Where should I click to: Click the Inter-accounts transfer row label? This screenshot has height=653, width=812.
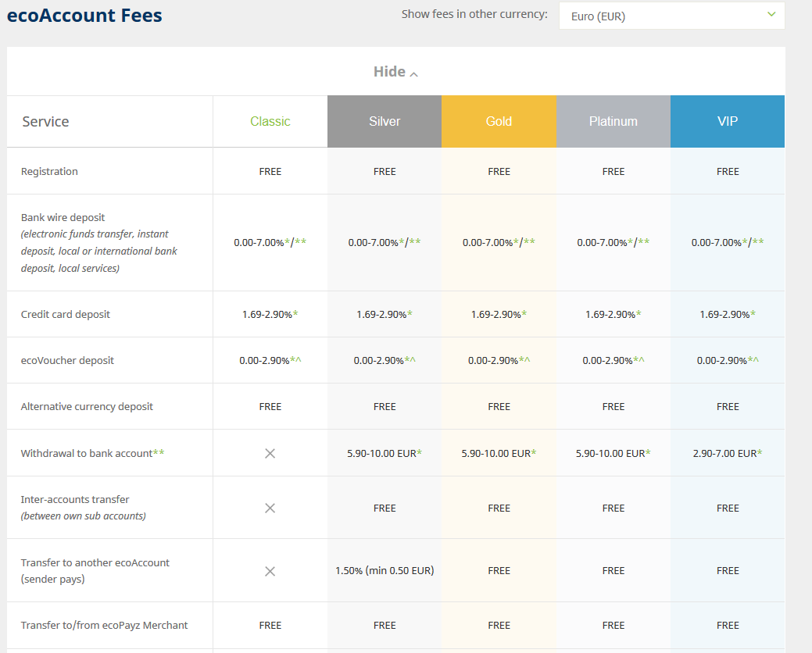[x=75, y=499]
